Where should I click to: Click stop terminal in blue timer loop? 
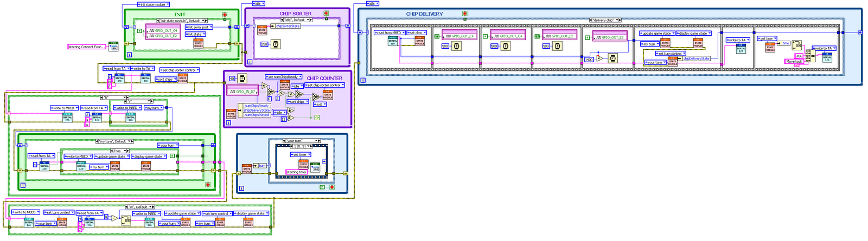click(x=331, y=187)
